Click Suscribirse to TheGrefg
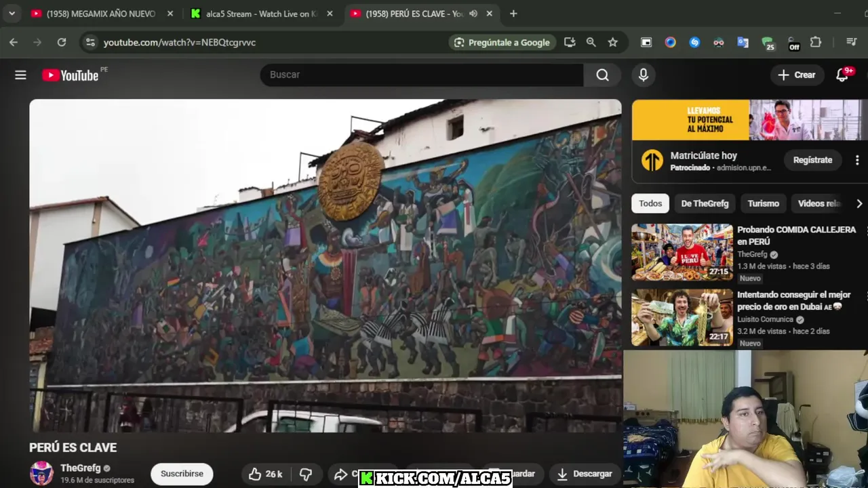The width and height of the screenshot is (868, 488). [x=182, y=474]
